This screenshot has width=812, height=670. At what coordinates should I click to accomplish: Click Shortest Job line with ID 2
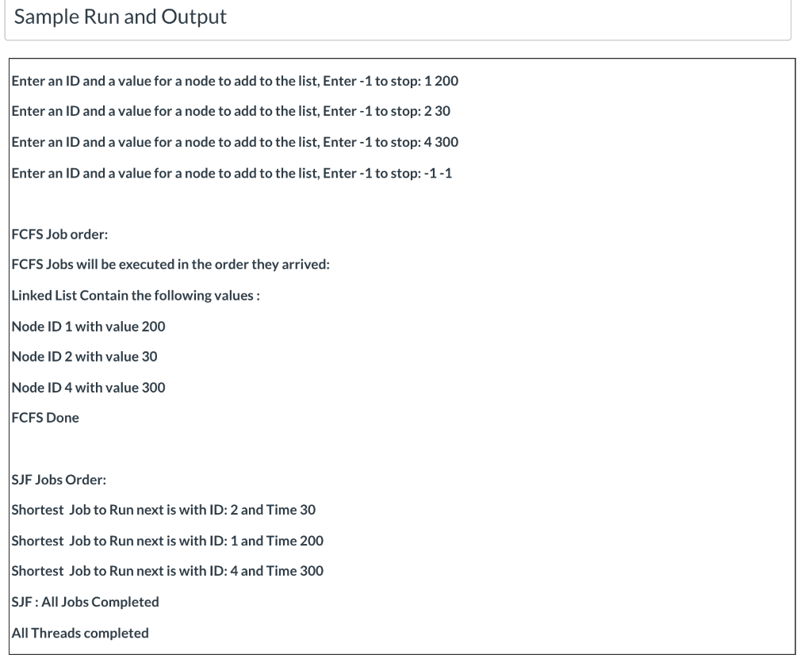click(x=163, y=510)
